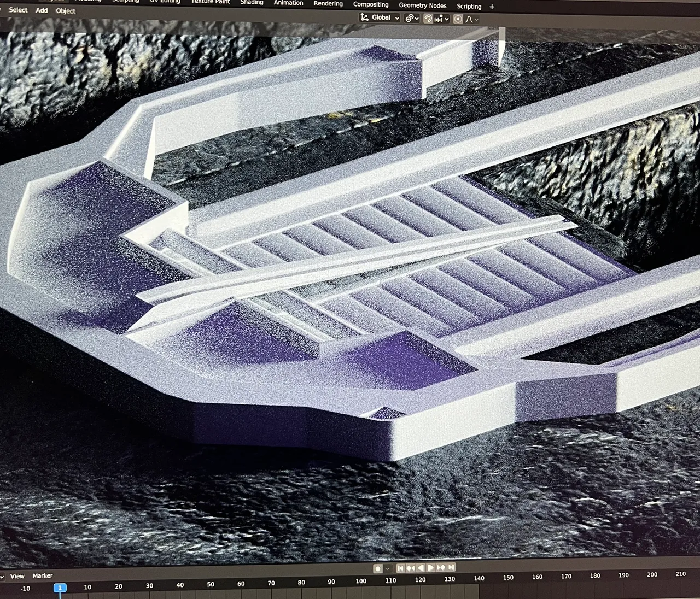
Task: Switch to the Geometry Nodes workspace tab
Action: tap(422, 5)
